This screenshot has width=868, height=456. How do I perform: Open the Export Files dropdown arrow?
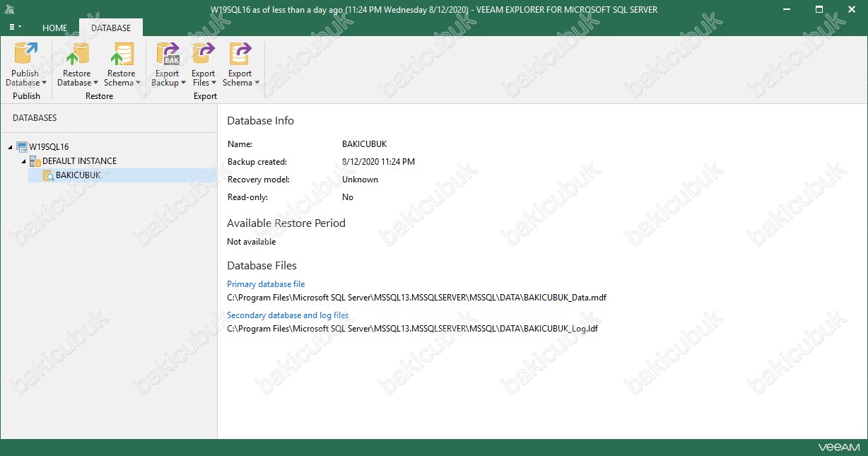(x=214, y=83)
